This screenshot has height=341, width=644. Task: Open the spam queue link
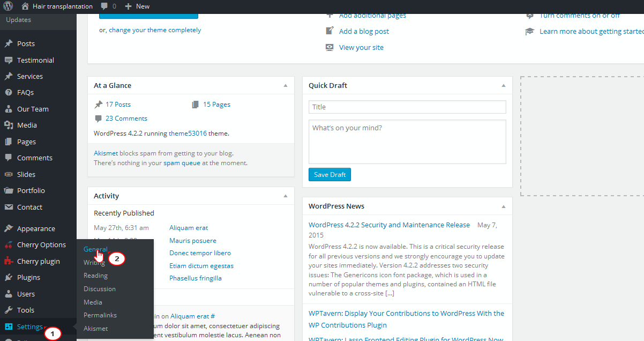[182, 163]
